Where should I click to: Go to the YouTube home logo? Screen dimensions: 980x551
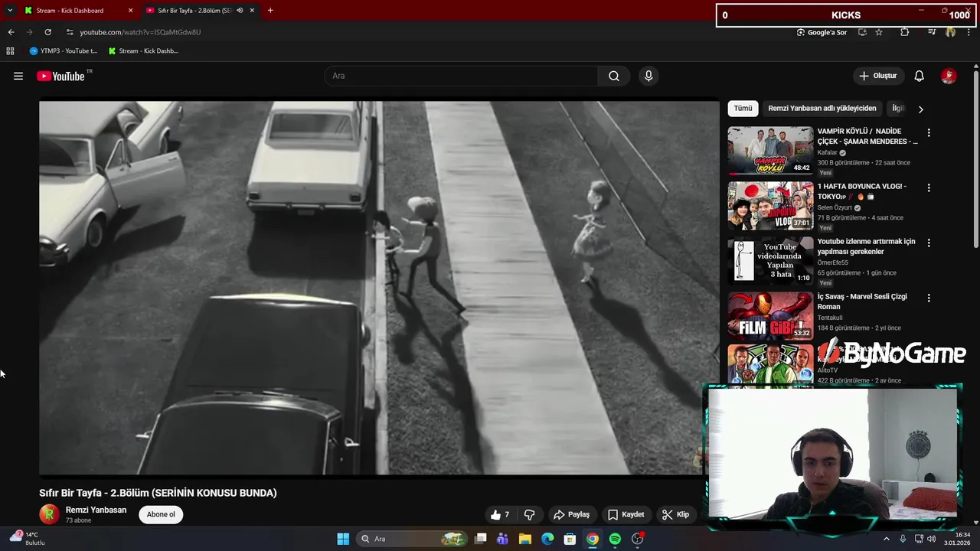point(60,76)
